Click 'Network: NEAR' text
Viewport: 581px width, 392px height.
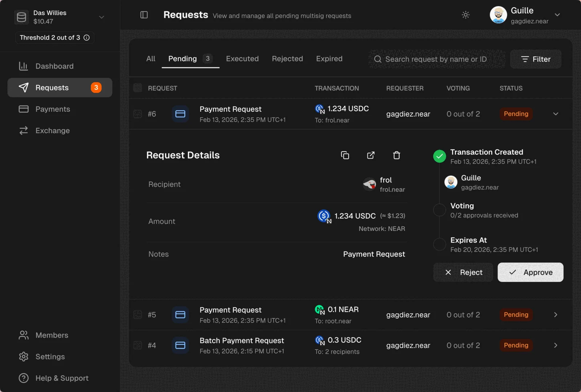(382, 229)
